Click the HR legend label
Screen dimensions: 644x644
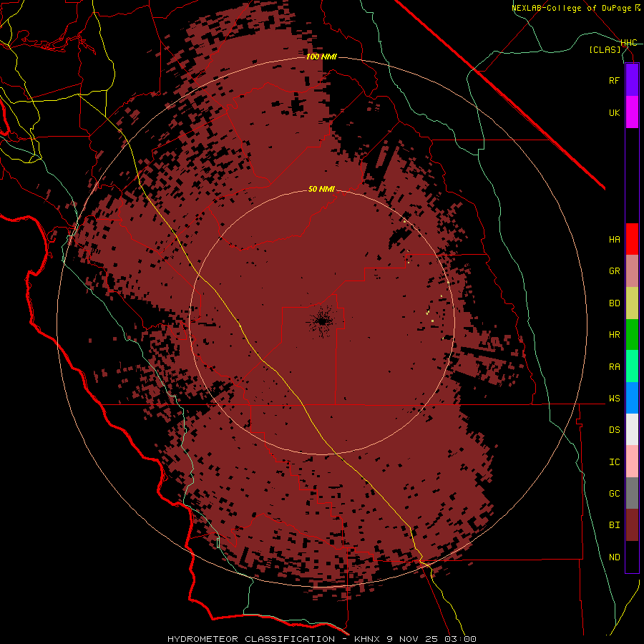[x=615, y=335]
